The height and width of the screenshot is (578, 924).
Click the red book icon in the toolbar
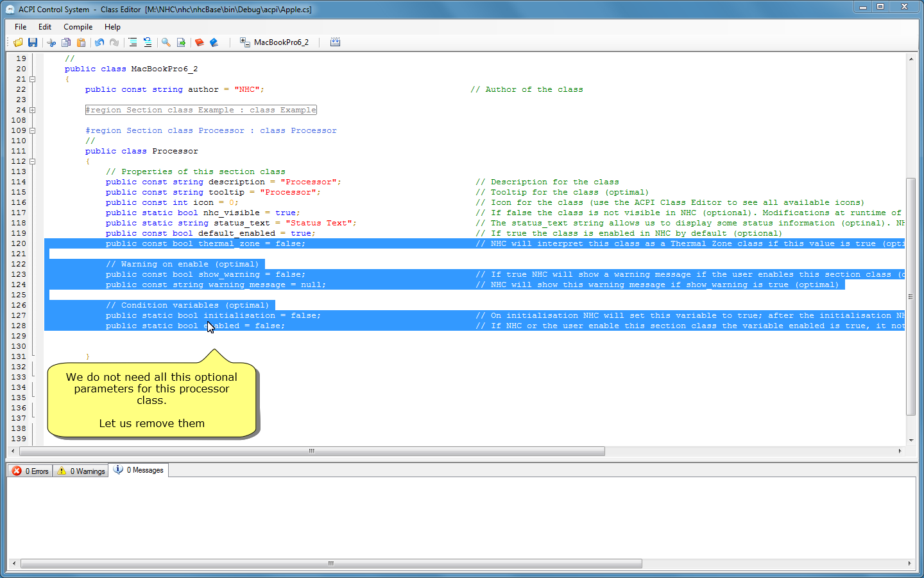199,42
